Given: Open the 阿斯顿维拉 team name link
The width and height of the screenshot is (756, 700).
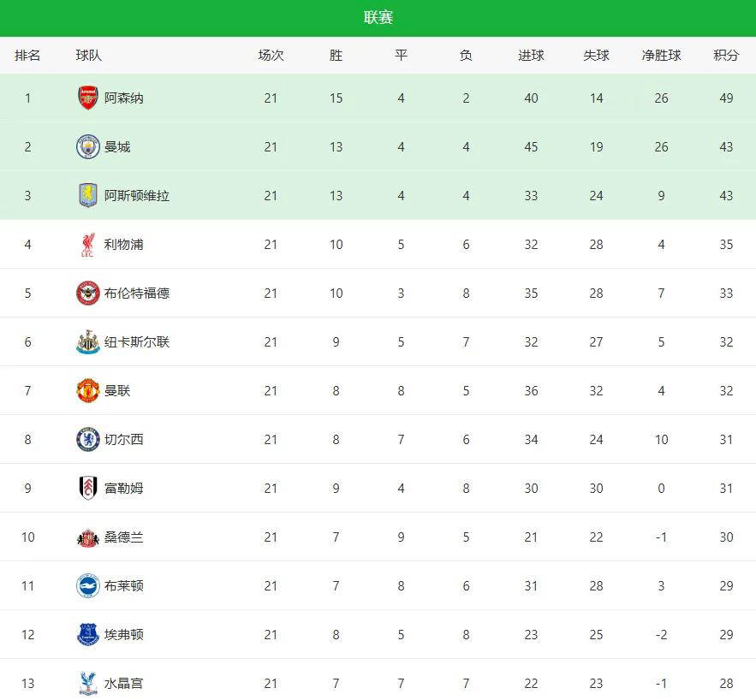Looking at the screenshot, I should click(137, 195).
